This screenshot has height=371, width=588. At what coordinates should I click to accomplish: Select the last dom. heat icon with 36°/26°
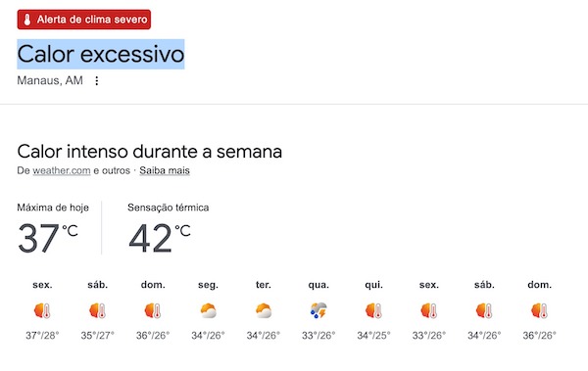tap(539, 310)
